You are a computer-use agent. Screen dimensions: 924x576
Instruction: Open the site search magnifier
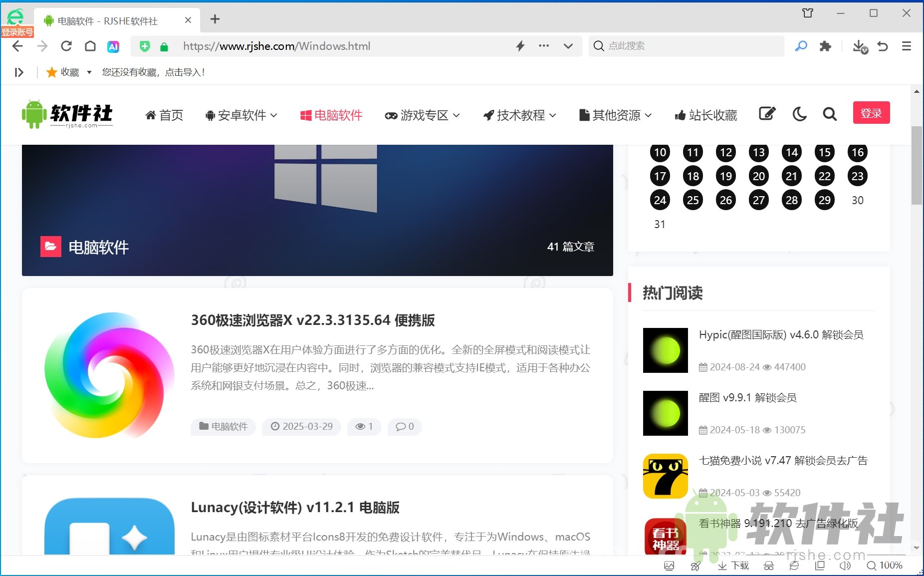point(829,114)
